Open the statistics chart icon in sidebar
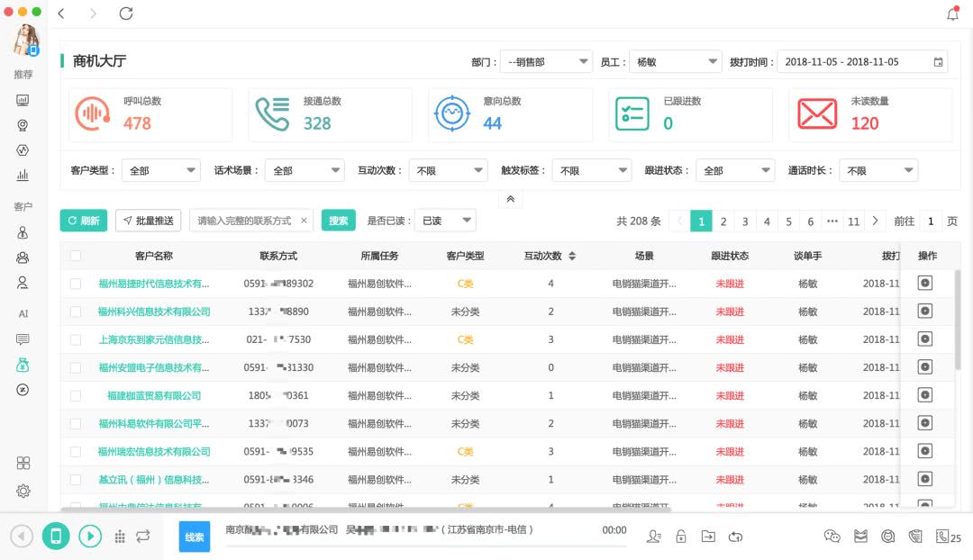 [x=23, y=175]
